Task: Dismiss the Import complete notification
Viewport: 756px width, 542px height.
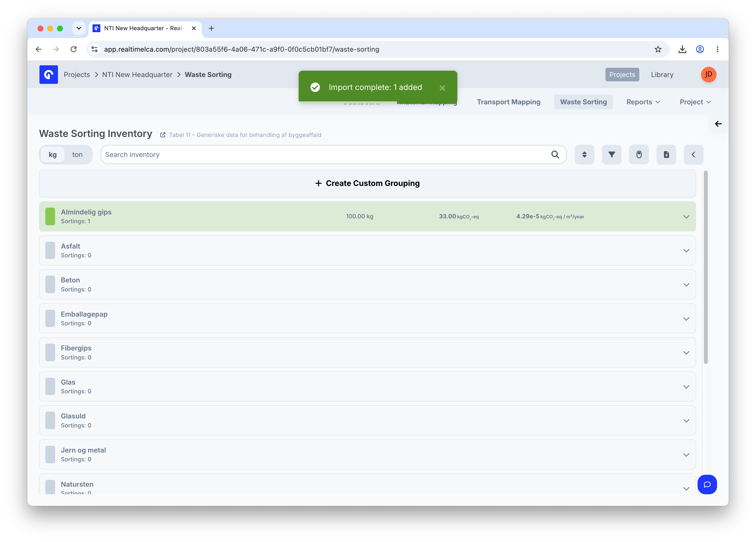Action: (x=442, y=88)
